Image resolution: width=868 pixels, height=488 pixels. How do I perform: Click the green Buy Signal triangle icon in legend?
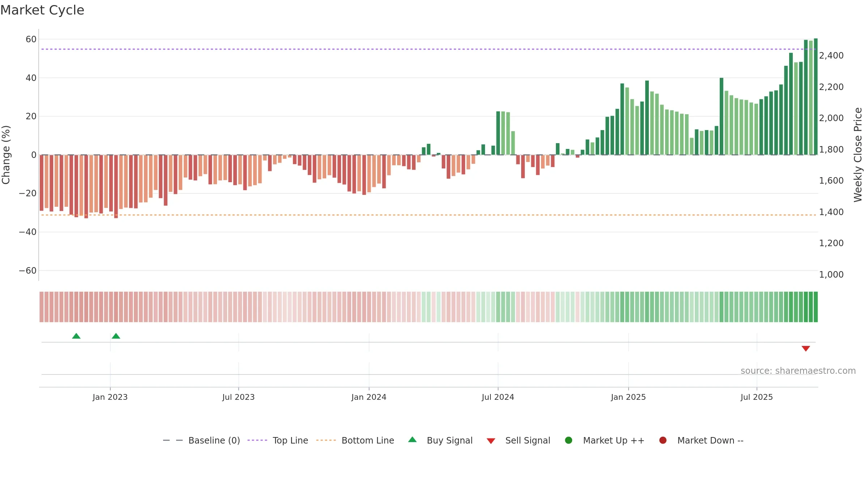(412, 440)
